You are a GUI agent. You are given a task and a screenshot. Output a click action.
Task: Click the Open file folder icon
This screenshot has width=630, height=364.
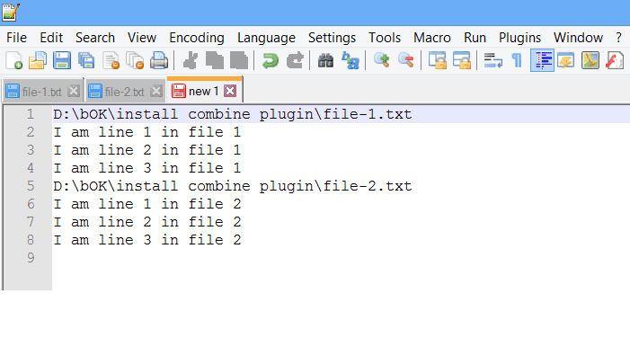(38, 61)
